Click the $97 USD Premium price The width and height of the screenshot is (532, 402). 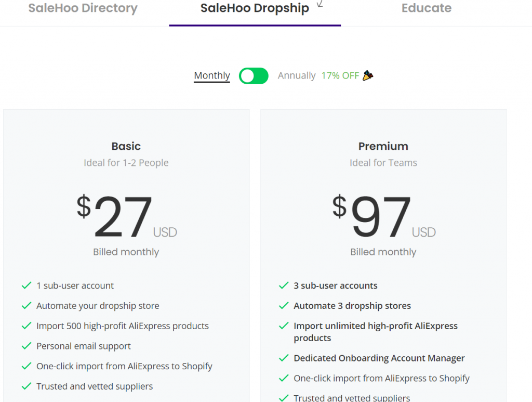click(x=384, y=216)
